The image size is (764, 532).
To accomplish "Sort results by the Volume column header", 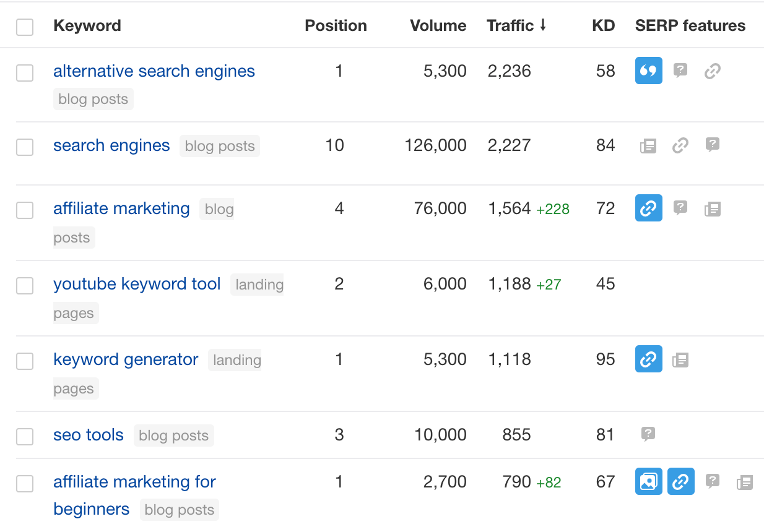I will pos(438,25).
